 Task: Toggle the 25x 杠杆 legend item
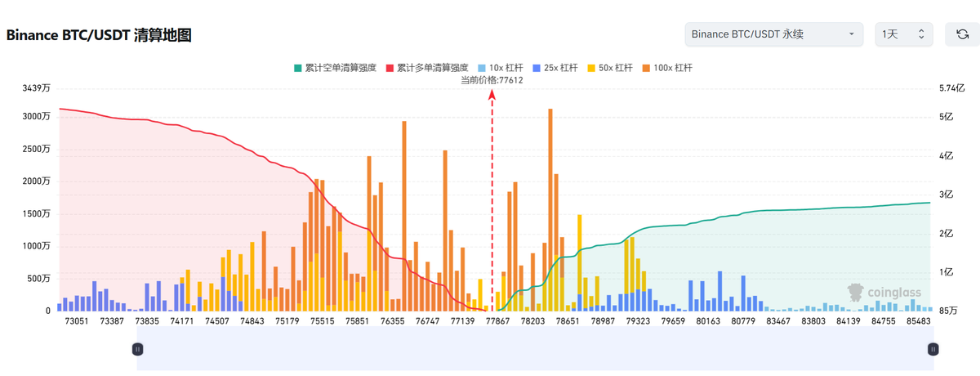click(557, 68)
